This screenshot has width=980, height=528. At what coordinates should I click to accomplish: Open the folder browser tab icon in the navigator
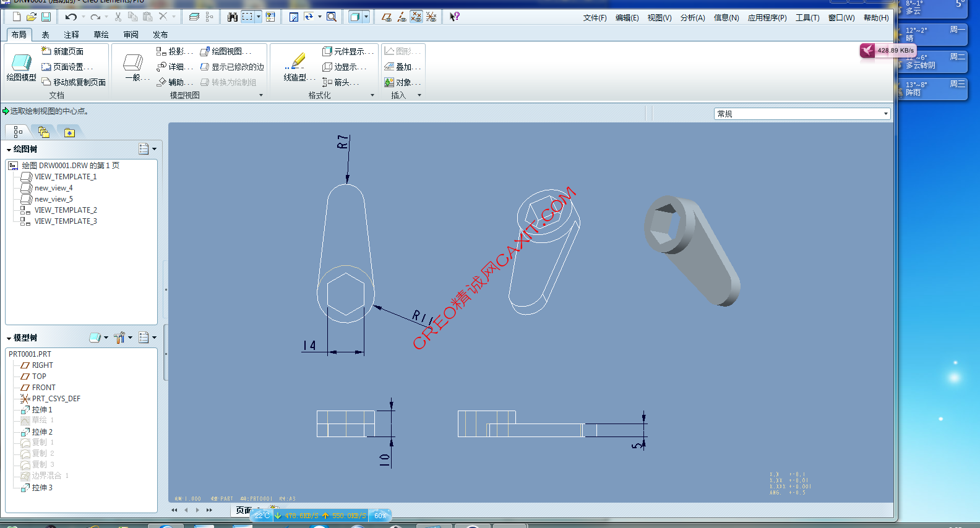coord(43,132)
